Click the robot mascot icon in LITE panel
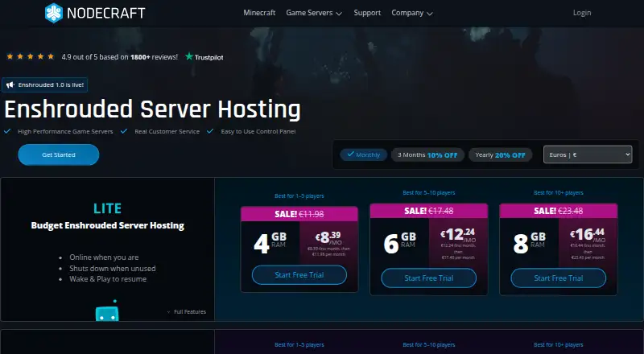 pos(107,311)
